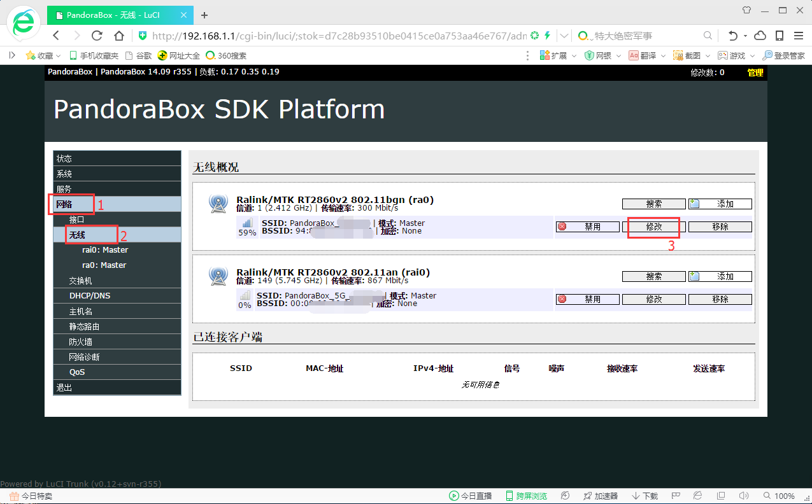
Task: Click the lightning speed mode icon
Action: point(546,36)
